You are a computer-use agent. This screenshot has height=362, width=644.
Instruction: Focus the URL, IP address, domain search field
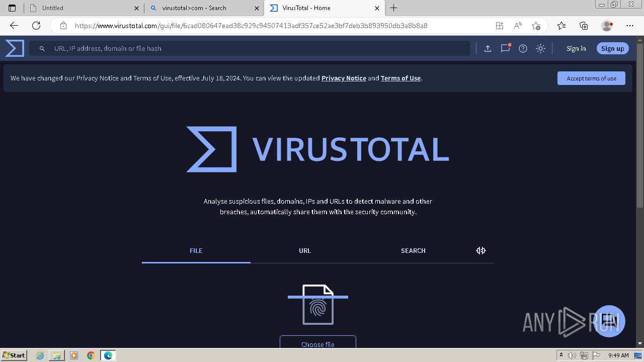tap(250, 48)
